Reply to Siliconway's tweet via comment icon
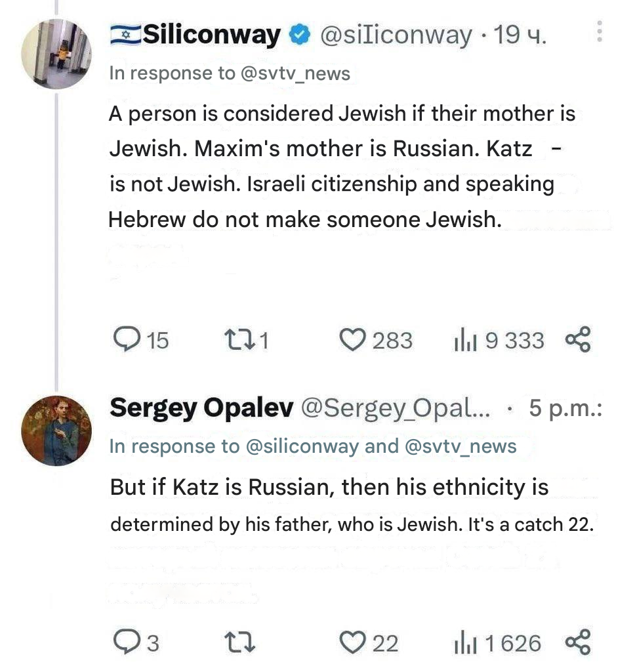The width and height of the screenshot is (635, 672). [x=125, y=340]
